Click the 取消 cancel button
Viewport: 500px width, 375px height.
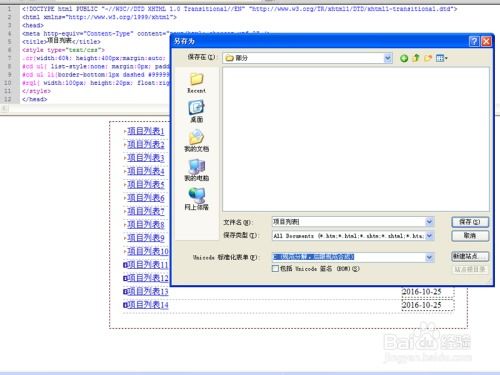[x=470, y=236]
